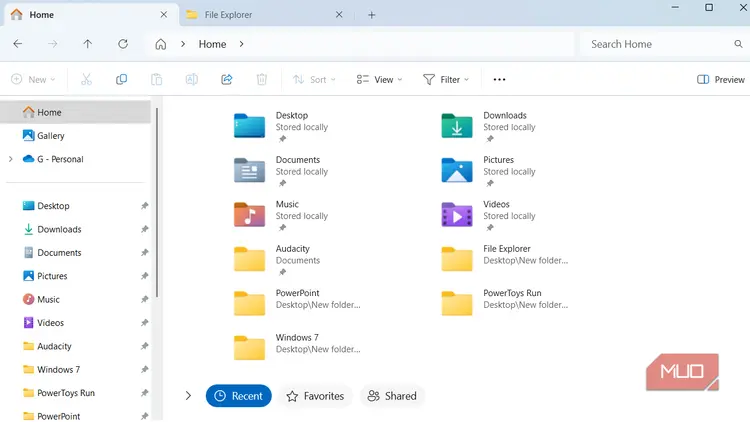Unpin Downloads using sidebar pin icon
The height and width of the screenshot is (422, 750).
(x=144, y=229)
